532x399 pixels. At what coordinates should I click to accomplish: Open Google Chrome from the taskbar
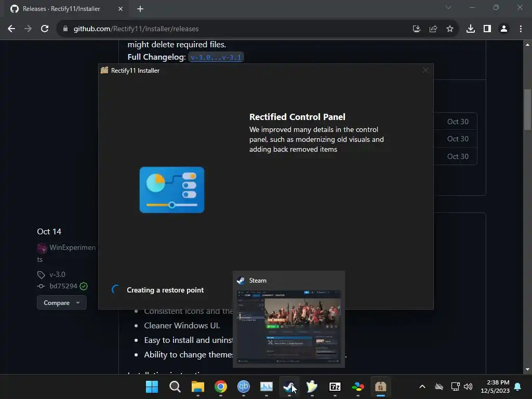(220, 387)
